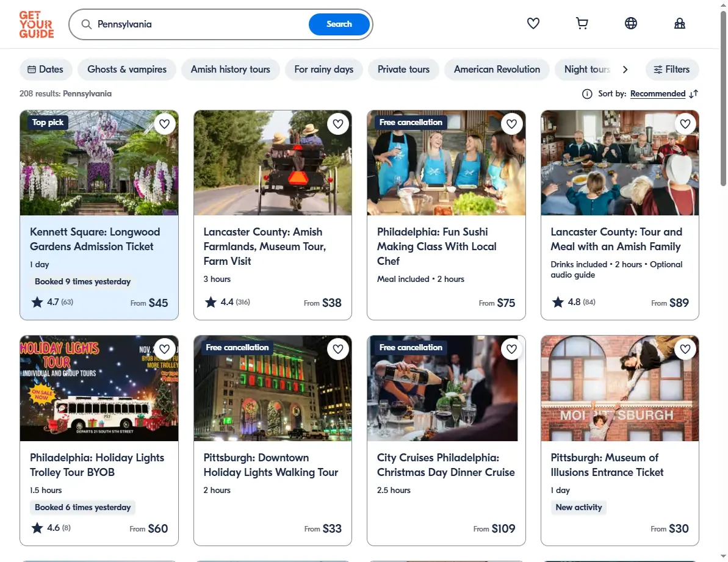Screen dimensions: 728x562
Task: Favorite the Downtown Holiday Lights Walking Tour card
Action: [x=338, y=349]
